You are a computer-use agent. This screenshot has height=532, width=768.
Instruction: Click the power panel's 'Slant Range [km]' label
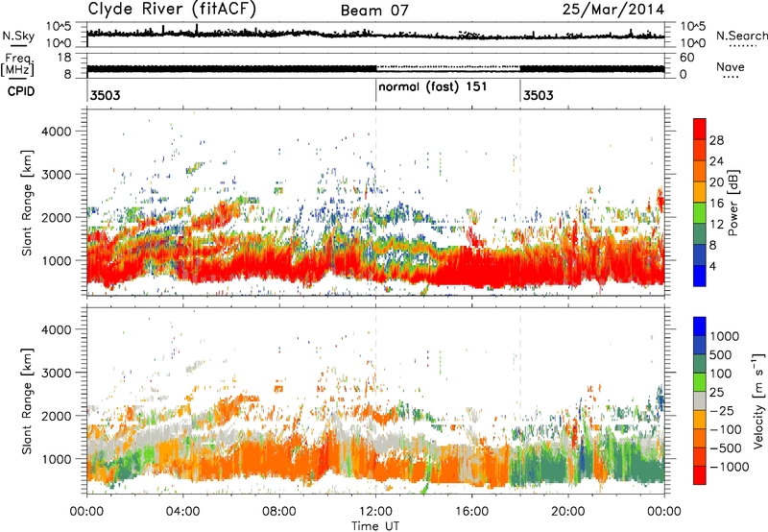(x=27, y=203)
